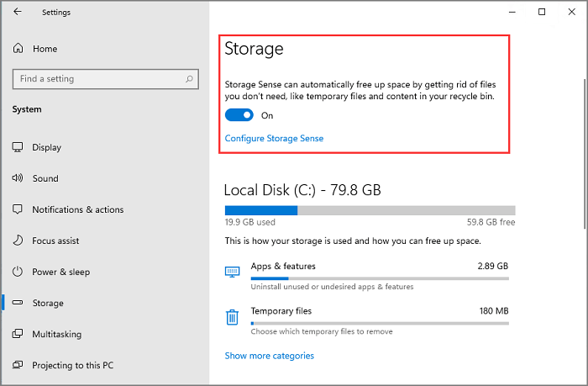Click the Apps & features keyboard icon

point(232,272)
